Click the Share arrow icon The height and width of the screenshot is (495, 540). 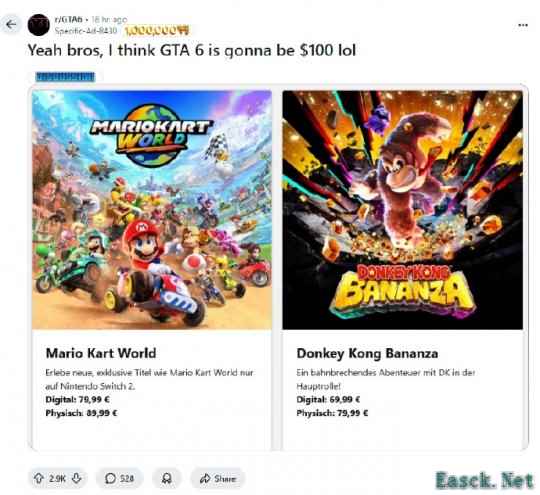(205, 478)
